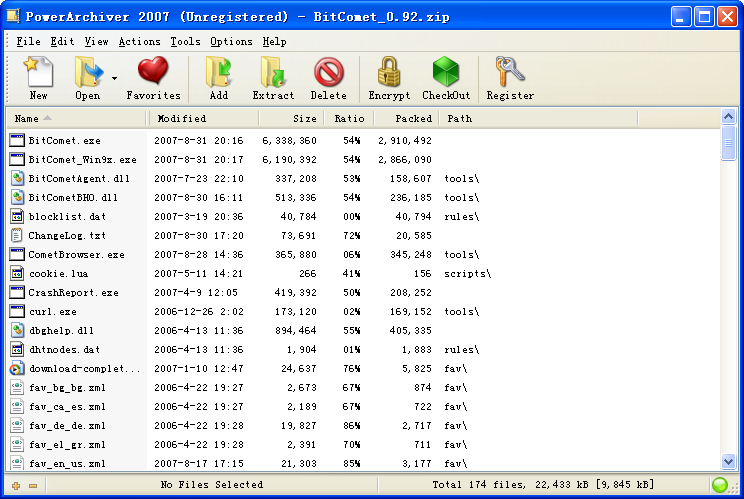
Task: Select the BitComet_Win9x.exe file icon
Action: point(17,159)
